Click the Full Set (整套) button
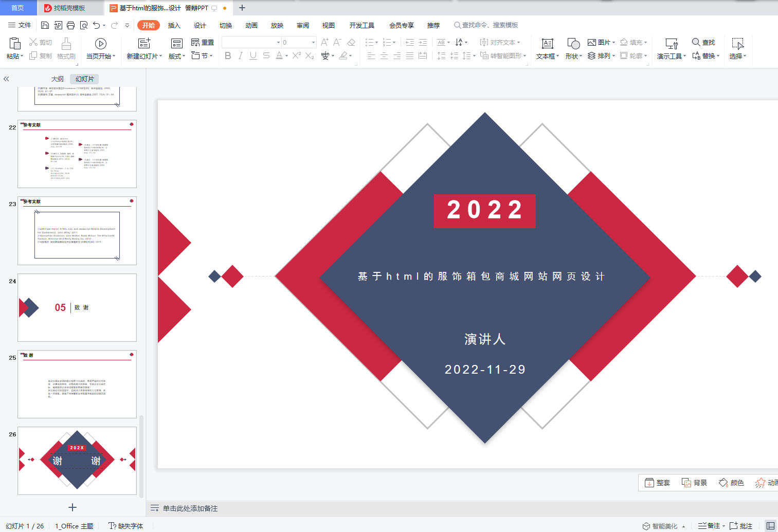778x532 pixels. 657,483
